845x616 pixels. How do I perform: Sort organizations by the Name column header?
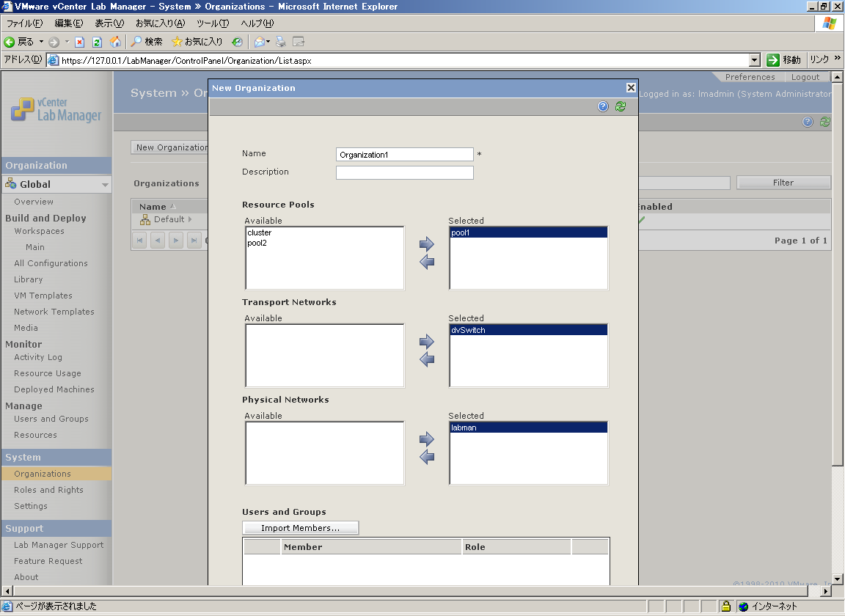click(x=153, y=207)
